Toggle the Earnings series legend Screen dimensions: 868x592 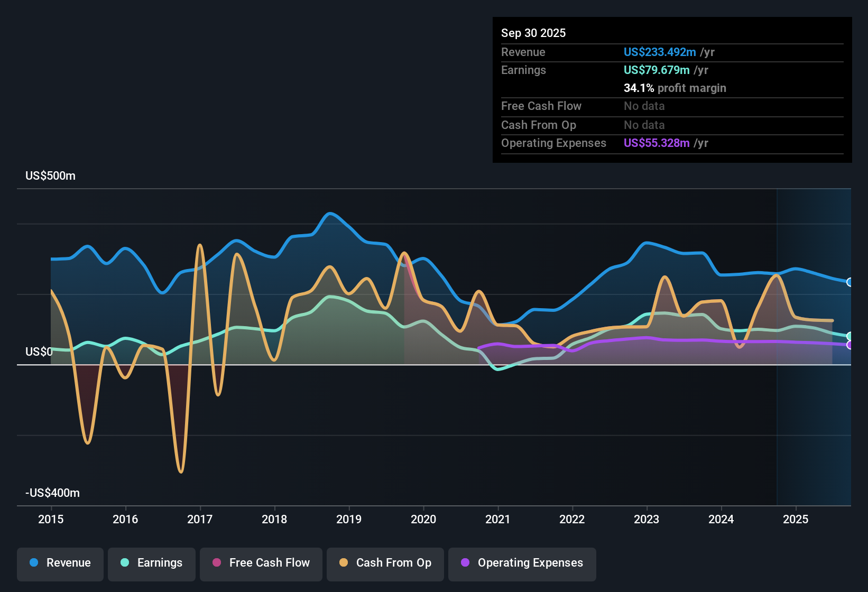152,563
